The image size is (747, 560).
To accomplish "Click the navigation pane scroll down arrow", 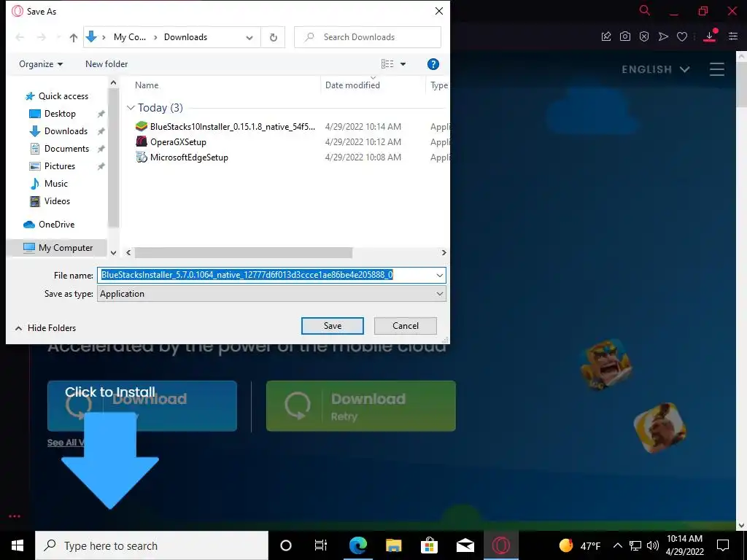I will pos(113,252).
